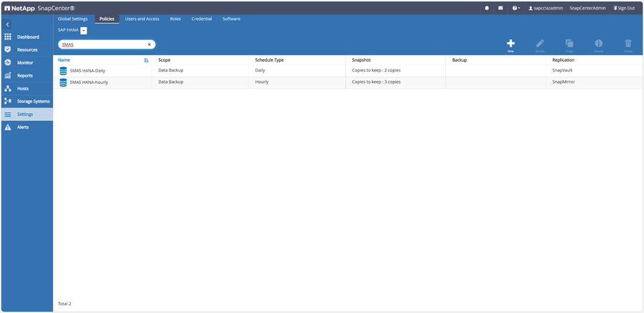This screenshot has width=644, height=313.
Task: Select the SMAS HANA-Daily policy name
Action: coord(87,71)
